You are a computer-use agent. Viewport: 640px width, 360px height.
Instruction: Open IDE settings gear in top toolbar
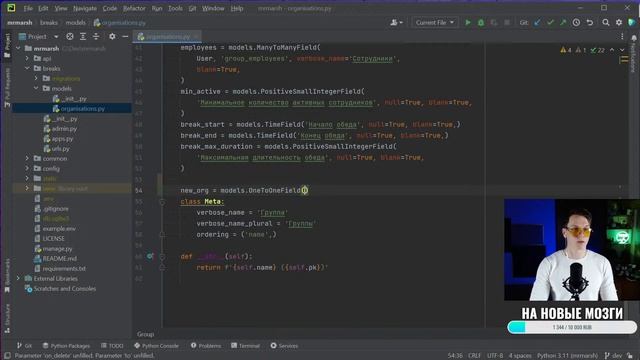click(619, 22)
